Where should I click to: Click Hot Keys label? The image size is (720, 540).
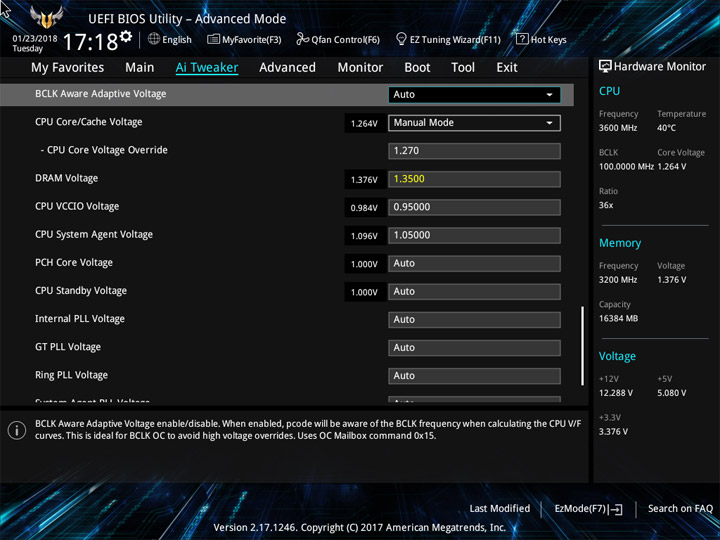(x=548, y=40)
